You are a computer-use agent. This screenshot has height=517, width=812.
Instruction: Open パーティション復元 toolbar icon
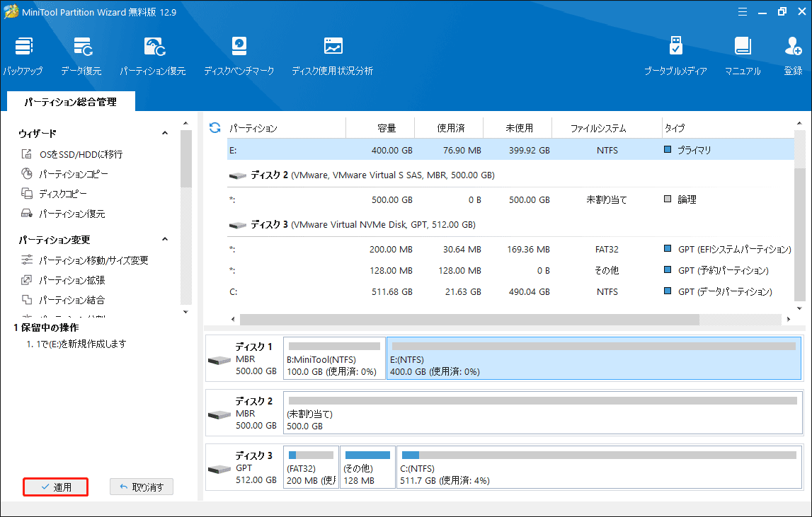154,47
